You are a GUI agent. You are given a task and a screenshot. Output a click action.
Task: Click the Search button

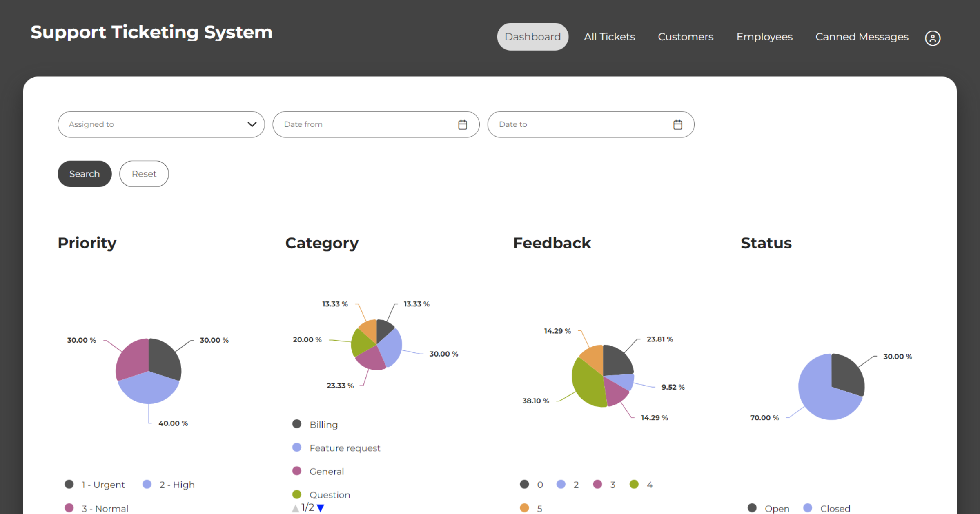(x=84, y=174)
